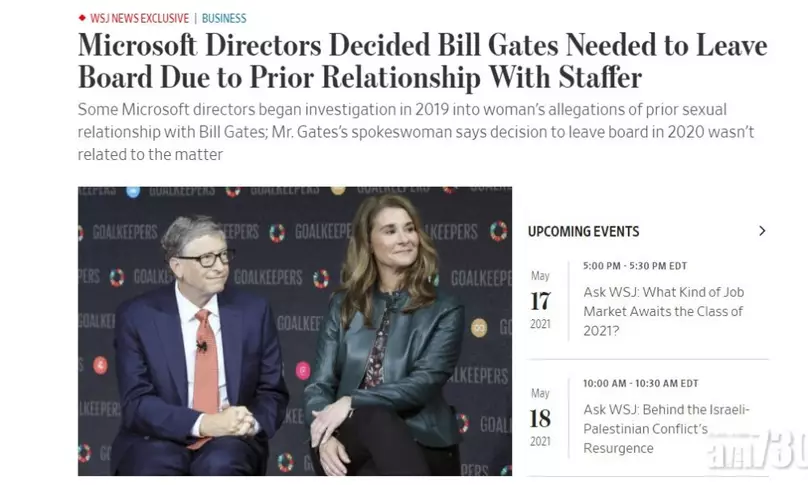Image resolution: width=808 pixels, height=485 pixels.
Task: Click the article subheadline about 2019 investigation
Action: pos(416,132)
